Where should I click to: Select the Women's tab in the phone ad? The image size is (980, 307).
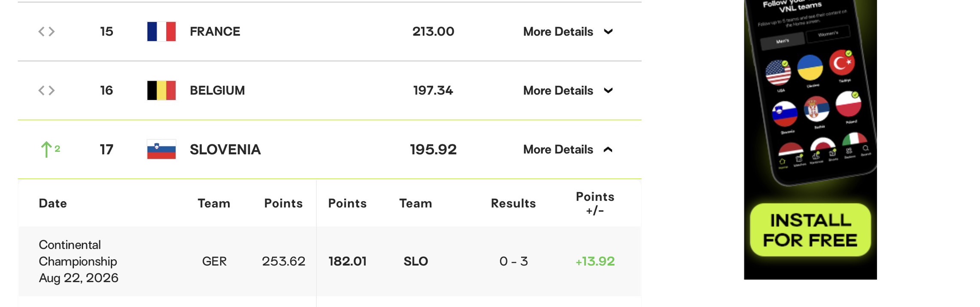tap(828, 34)
